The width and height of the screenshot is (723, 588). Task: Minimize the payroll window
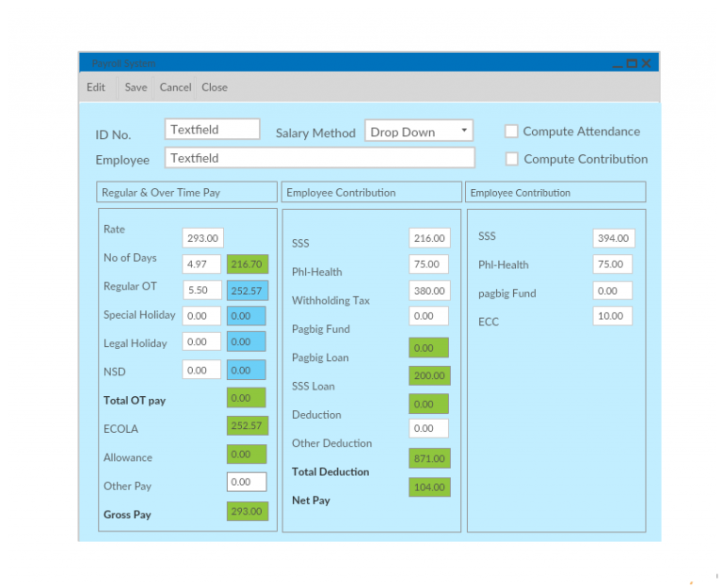(618, 64)
